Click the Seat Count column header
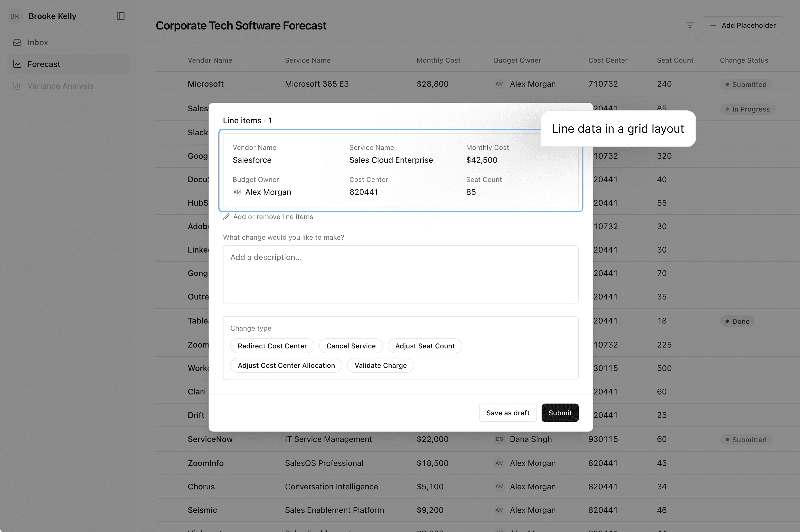 click(x=675, y=60)
